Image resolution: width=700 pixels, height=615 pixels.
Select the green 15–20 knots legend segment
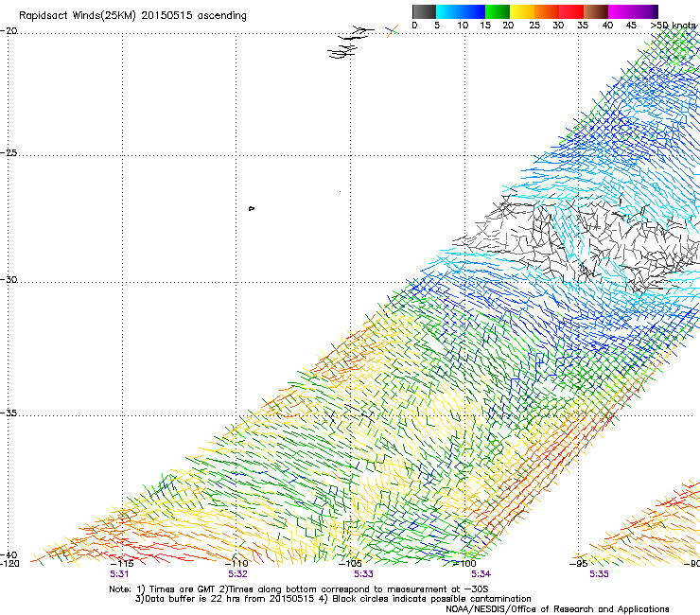coord(498,11)
